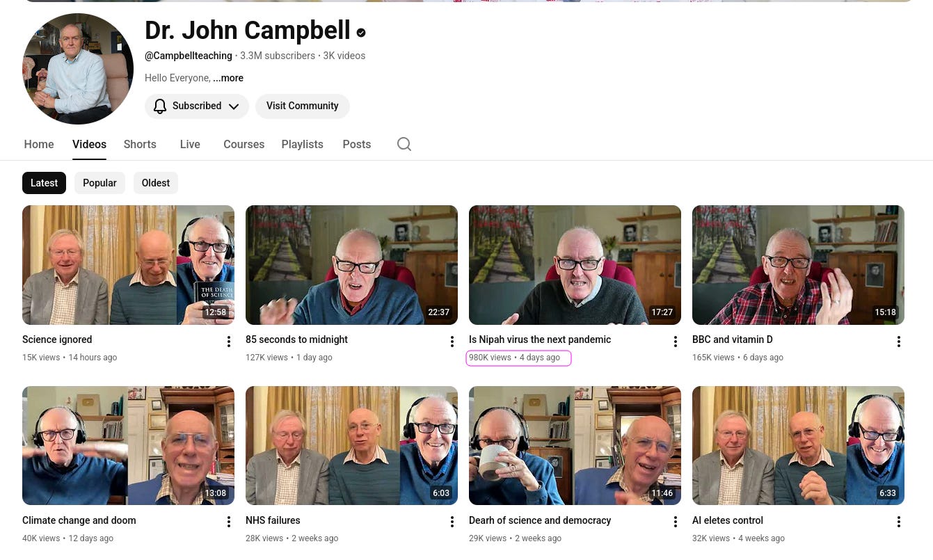Open options menu for BBC and vitamin D
Image resolution: width=933 pixels, height=560 pixels.
click(x=898, y=342)
